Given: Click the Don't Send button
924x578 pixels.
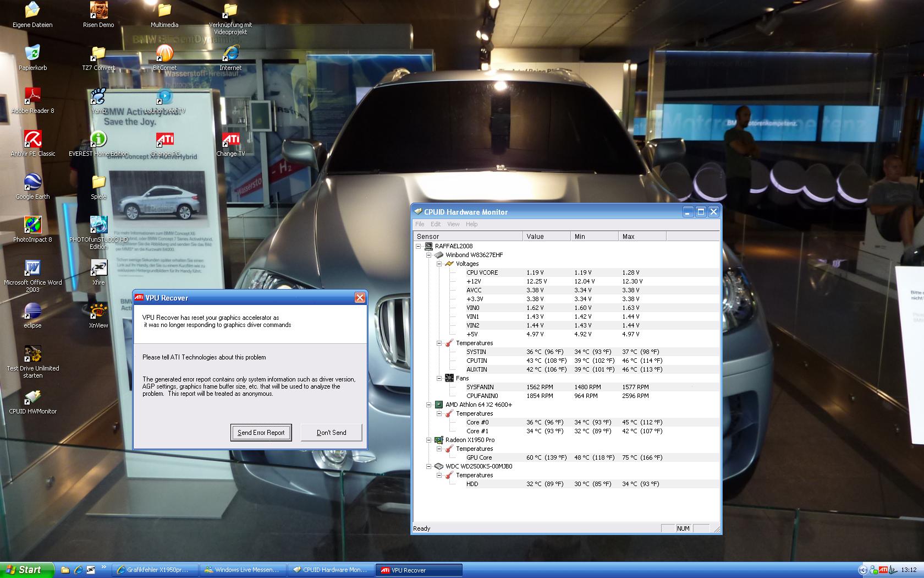Looking at the screenshot, I should 332,432.
